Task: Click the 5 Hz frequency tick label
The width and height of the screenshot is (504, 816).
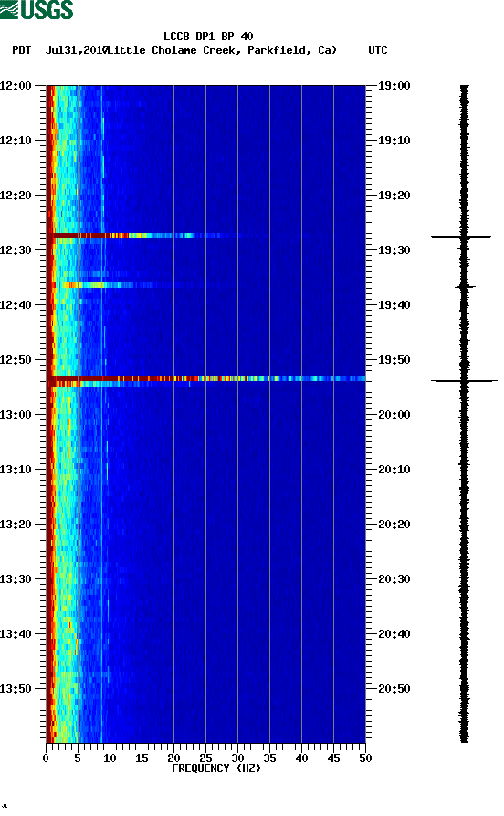Action: point(78,758)
